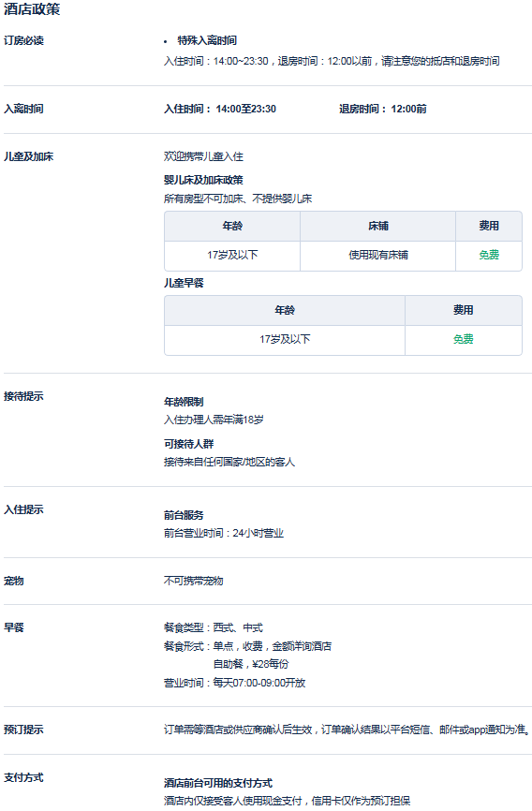Click the 床铺 column header
Screen dimensions: 532x811
click(378, 226)
